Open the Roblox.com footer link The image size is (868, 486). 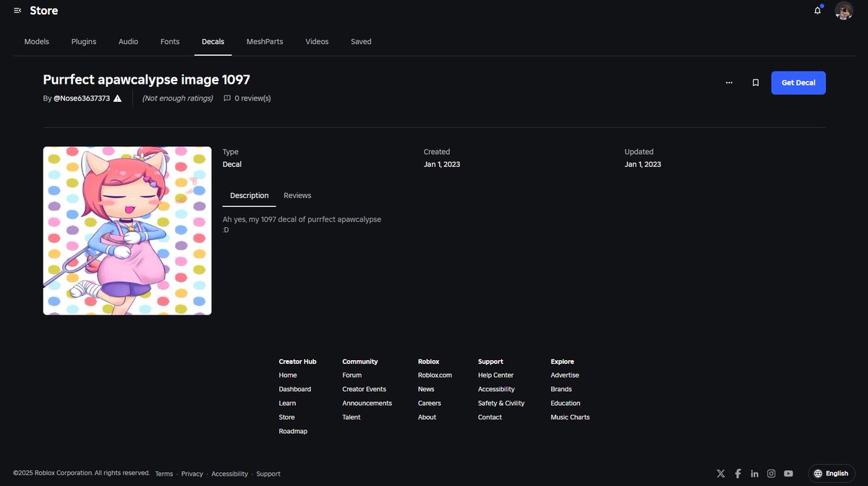(435, 375)
